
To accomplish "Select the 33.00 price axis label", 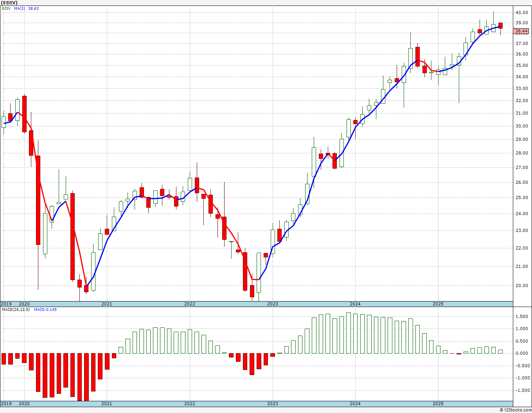I will pos(522,88).
